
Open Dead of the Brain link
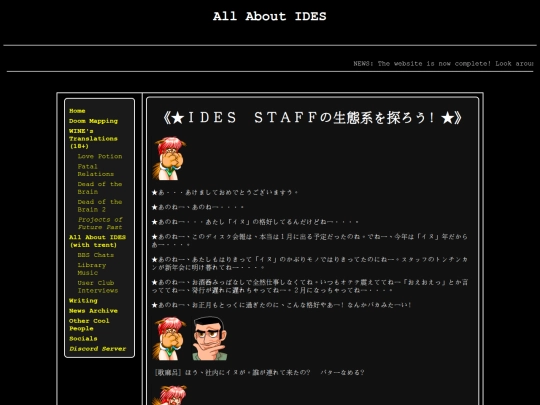[x=100, y=188]
